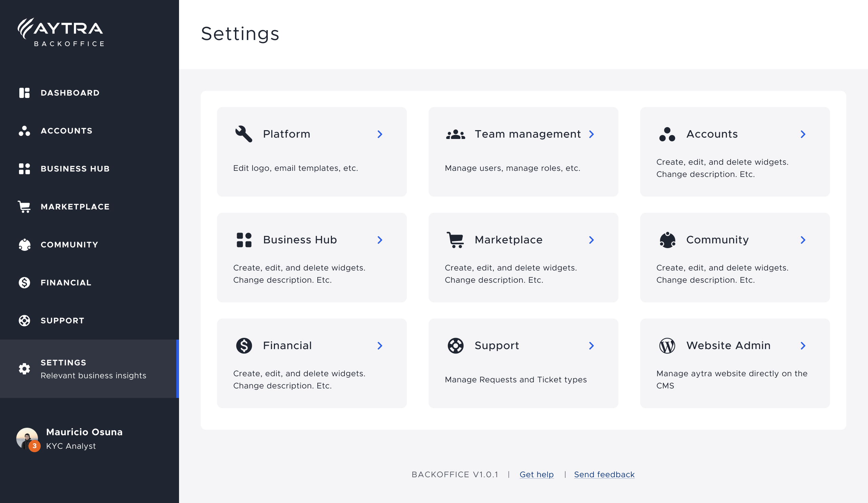Click the Business Hub card grid icon

[x=244, y=240]
